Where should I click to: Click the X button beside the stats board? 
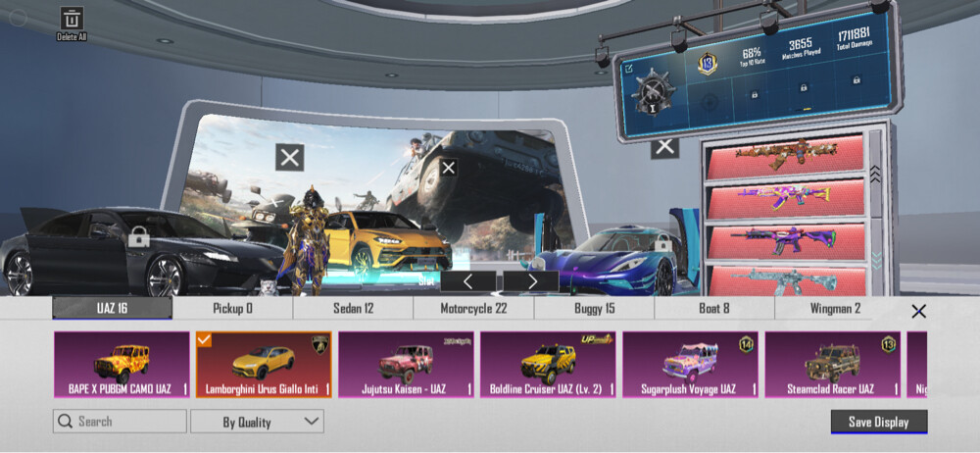[x=665, y=147]
